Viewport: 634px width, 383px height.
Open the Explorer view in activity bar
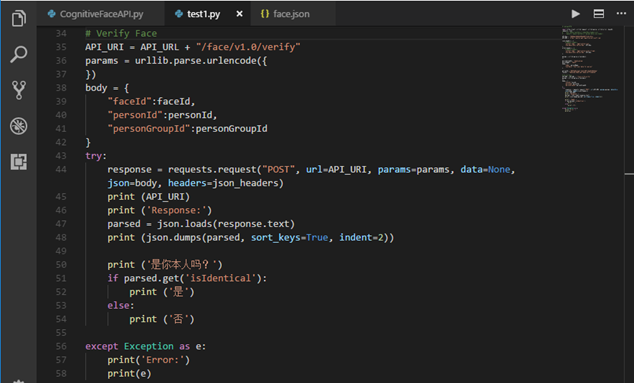pos(19,18)
